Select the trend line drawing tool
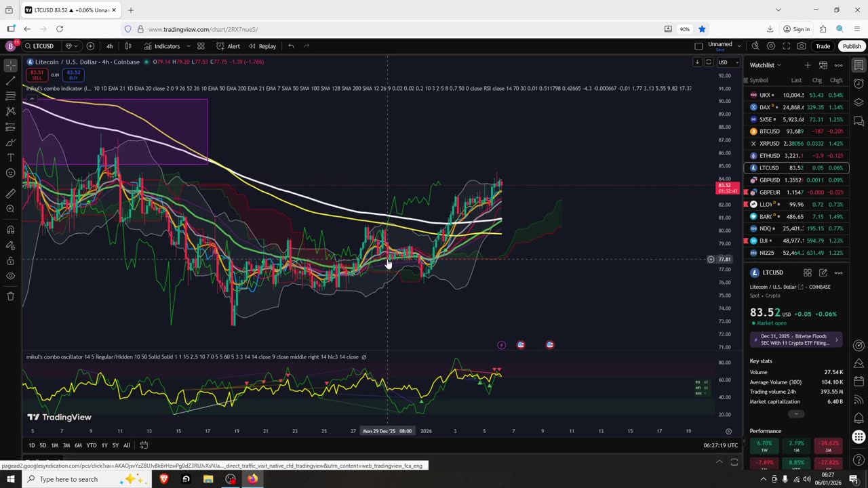The width and height of the screenshot is (868, 488). click(10, 81)
